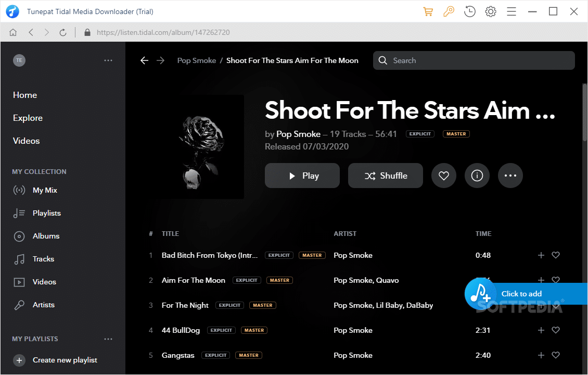Shuffle the album tracks

[385, 176]
